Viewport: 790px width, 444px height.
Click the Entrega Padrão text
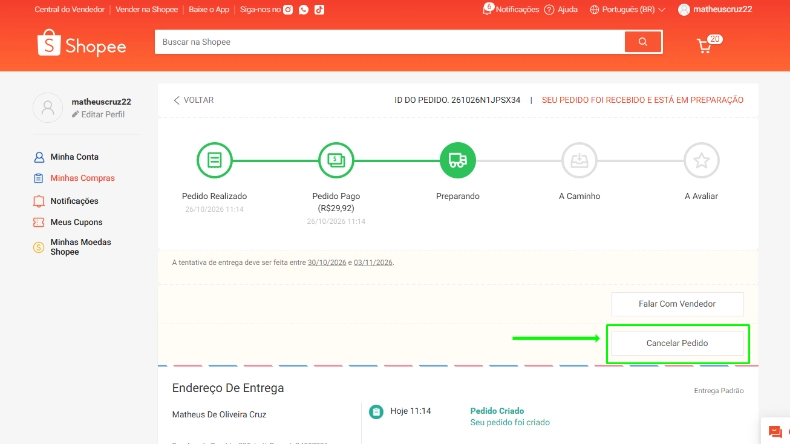pos(719,391)
